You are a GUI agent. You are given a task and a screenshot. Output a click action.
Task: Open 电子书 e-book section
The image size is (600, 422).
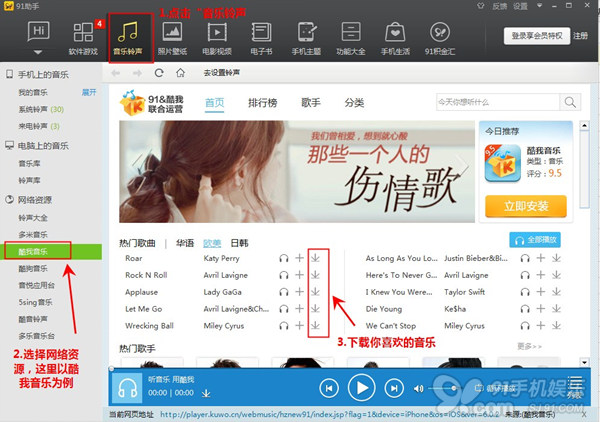point(261,37)
